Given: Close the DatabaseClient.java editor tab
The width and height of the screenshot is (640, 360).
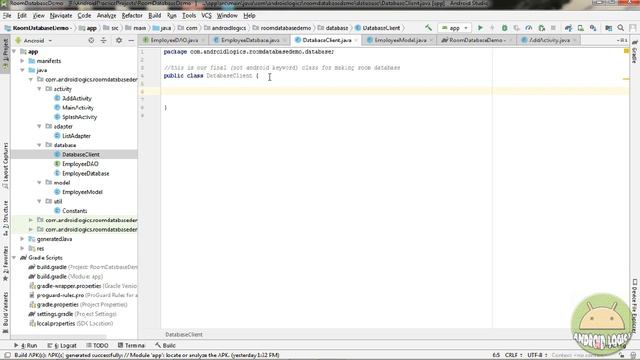Looking at the screenshot, I should (x=356, y=40).
